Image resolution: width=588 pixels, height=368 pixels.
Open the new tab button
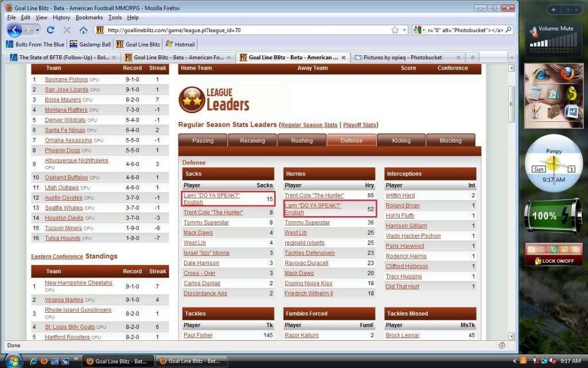tap(472, 57)
